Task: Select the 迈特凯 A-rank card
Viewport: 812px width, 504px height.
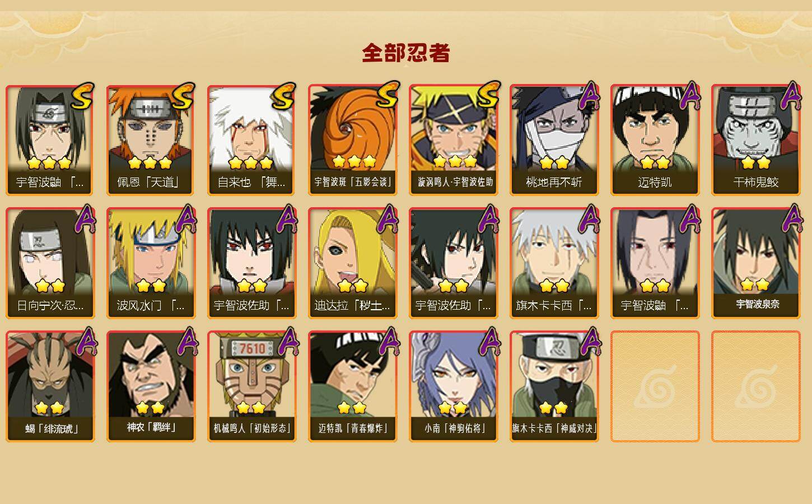Action: pyautogui.click(x=655, y=140)
